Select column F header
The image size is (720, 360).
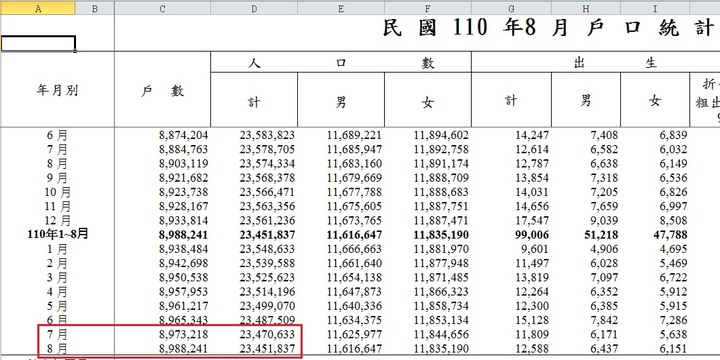[x=428, y=8]
